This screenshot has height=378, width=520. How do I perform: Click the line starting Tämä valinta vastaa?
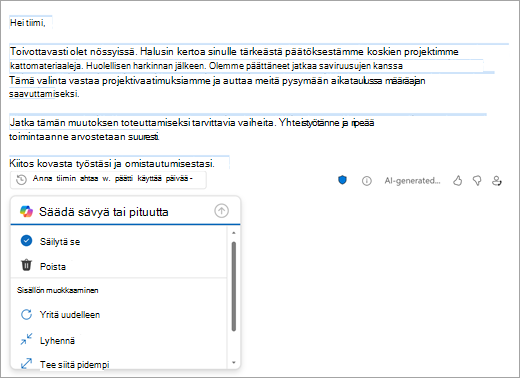click(x=217, y=81)
